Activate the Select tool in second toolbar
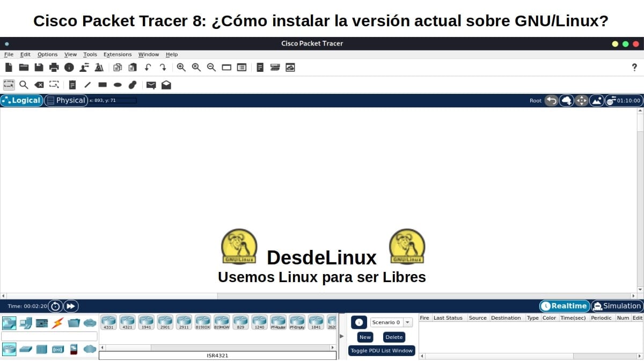The height and width of the screenshot is (362, 644). coord(9,84)
